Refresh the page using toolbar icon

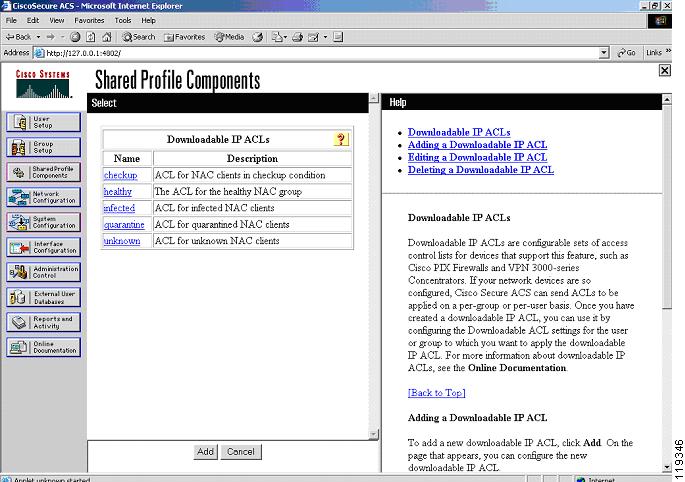(90, 37)
